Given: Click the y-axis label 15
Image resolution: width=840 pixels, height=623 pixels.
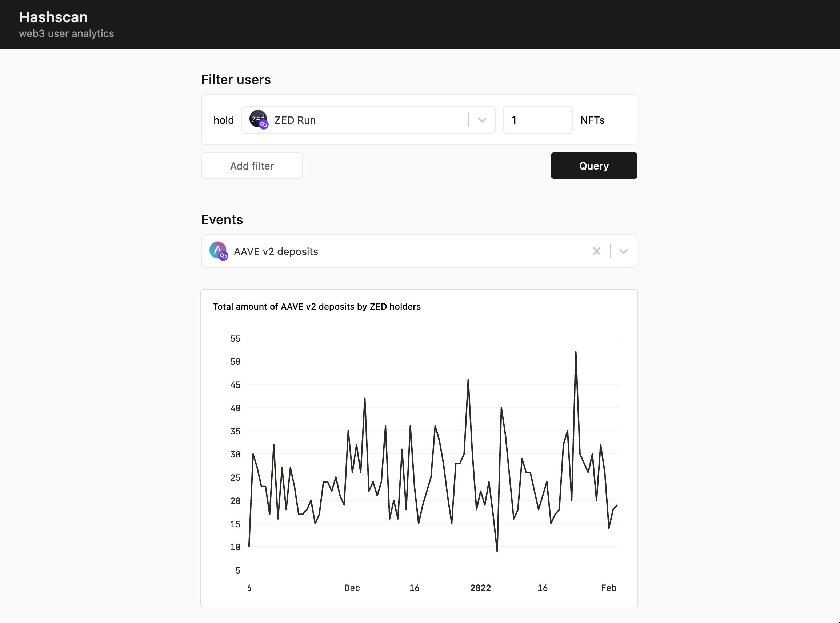Looking at the screenshot, I should [x=235, y=524].
